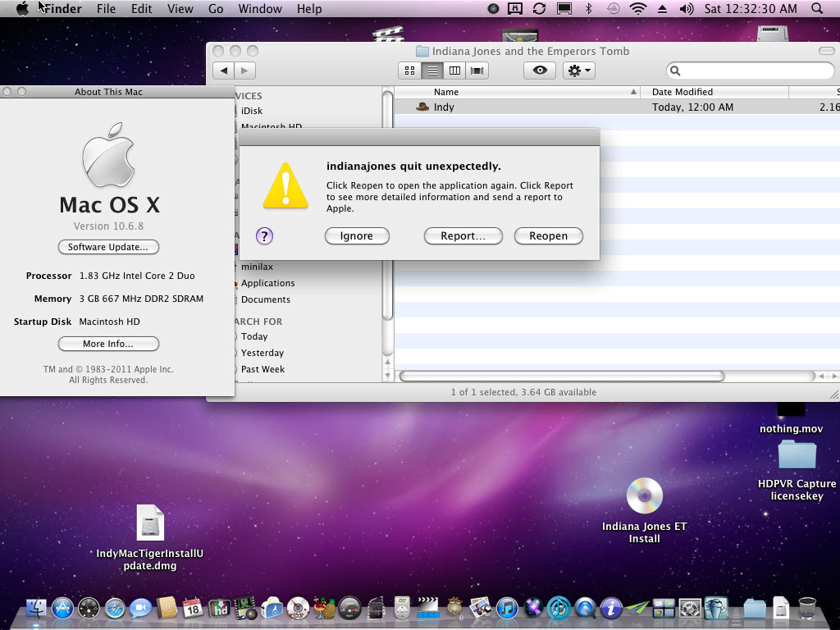
Task: Open the Edit menu
Action: click(x=141, y=8)
